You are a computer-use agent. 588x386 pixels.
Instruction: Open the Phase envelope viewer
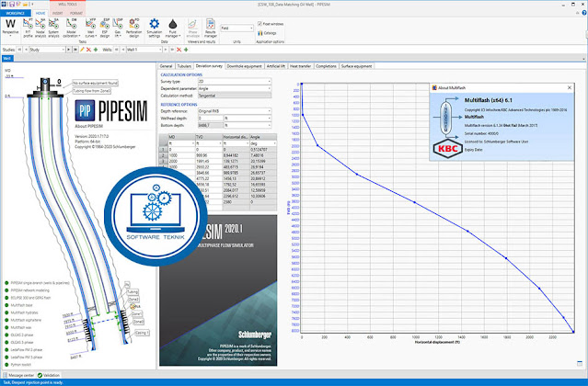(x=192, y=28)
